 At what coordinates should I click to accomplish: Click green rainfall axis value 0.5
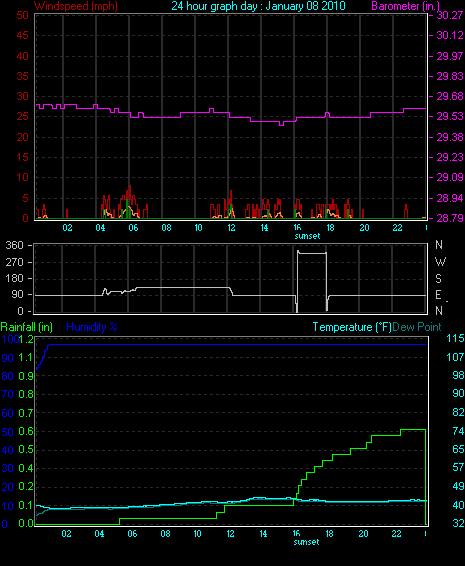(26, 450)
